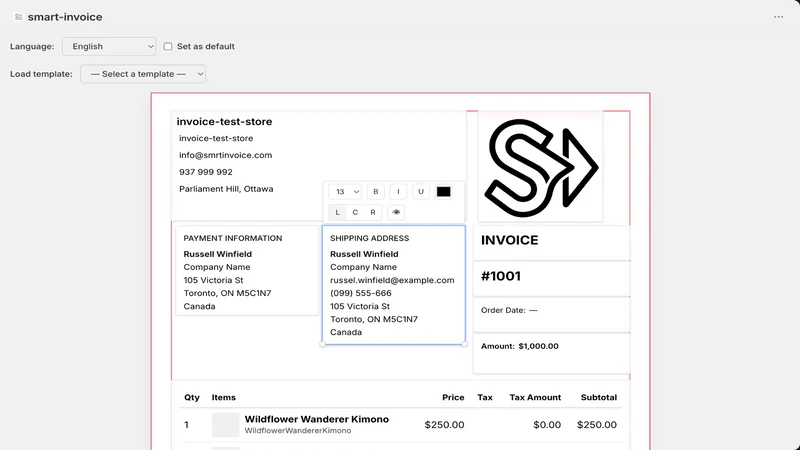
Task: Click the WildflowerWandererKimono SKU text
Action: (x=298, y=431)
